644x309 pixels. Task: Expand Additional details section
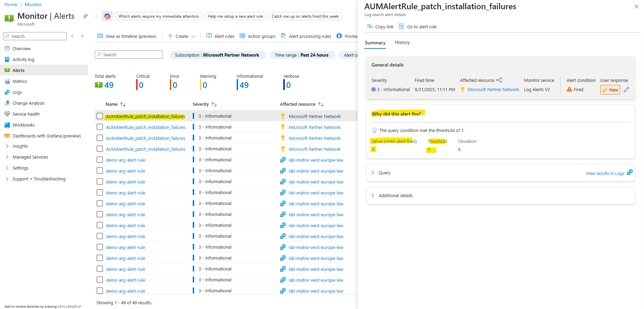point(373,195)
